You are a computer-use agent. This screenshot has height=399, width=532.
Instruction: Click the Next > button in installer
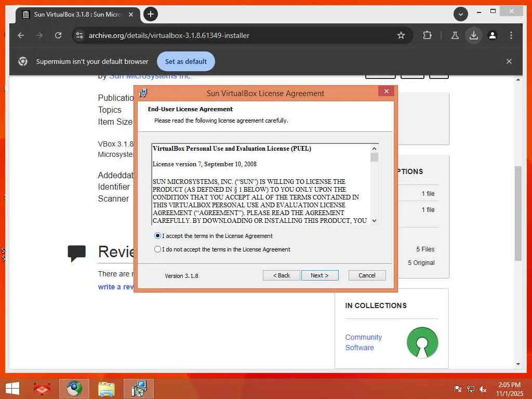[x=320, y=275]
